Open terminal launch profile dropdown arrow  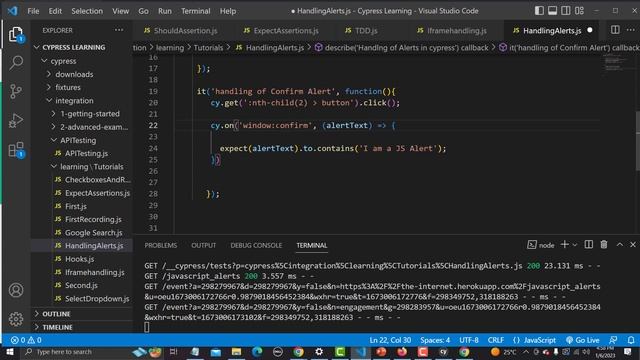[575, 245]
